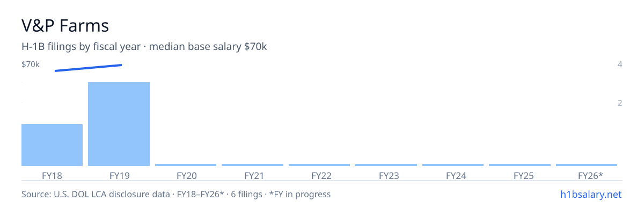
Task: Select the FY21 bar stub
Action: tap(252, 165)
